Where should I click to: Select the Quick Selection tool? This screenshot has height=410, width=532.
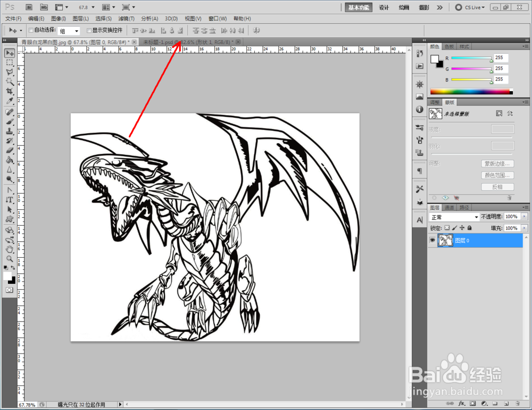[x=10, y=81]
